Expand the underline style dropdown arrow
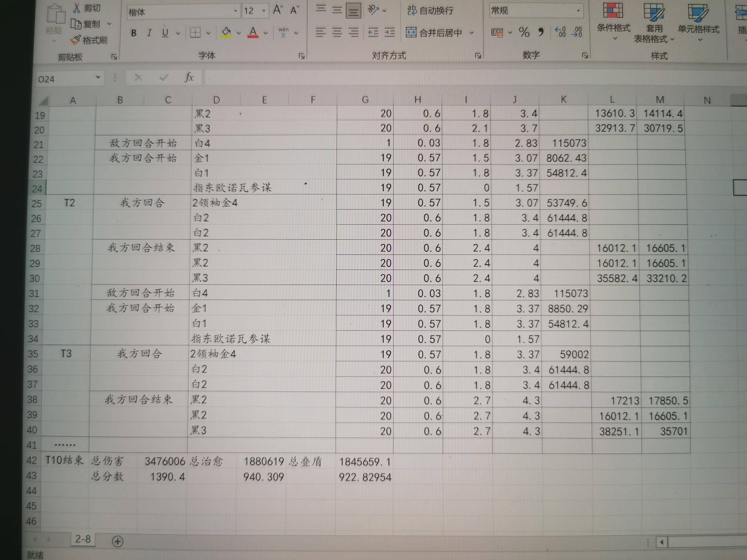The image size is (747, 560). click(x=178, y=33)
